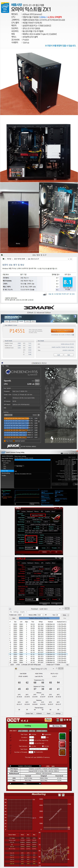The width and height of the screenshot is (78, 868).
Task: Open Memory tab in ROG CPU-Z window
Action: [37, 512]
